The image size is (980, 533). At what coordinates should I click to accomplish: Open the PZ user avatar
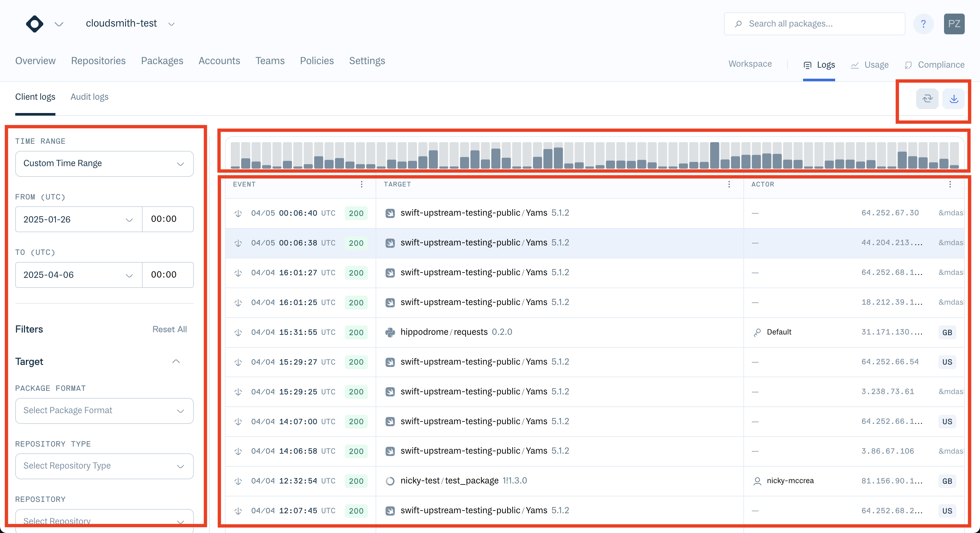954,24
